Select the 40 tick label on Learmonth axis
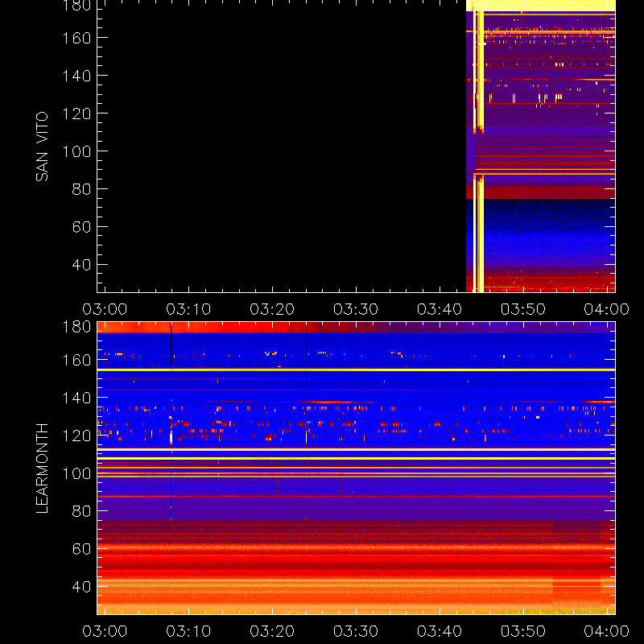The image size is (644, 644). pos(81,587)
